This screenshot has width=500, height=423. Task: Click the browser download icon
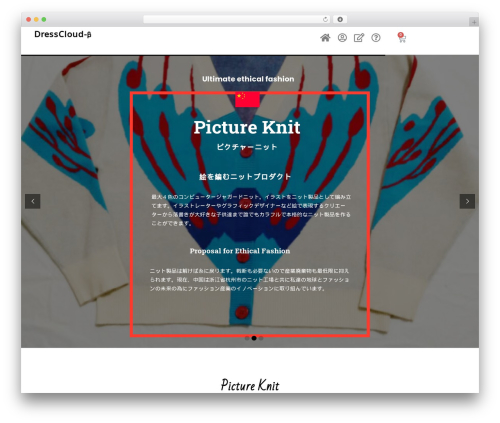(340, 19)
